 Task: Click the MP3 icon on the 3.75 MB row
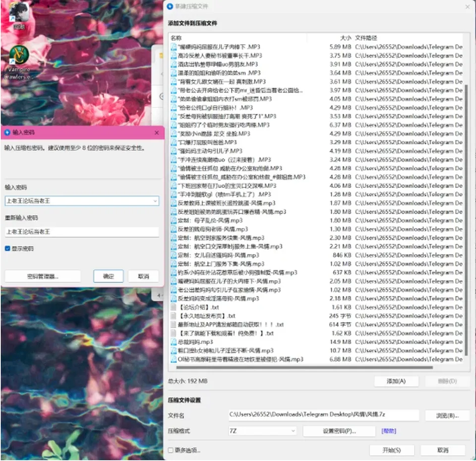(x=174, y=56)
